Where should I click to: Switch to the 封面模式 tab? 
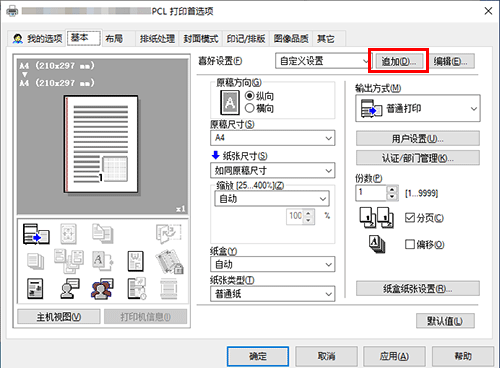tap(201, 39)
